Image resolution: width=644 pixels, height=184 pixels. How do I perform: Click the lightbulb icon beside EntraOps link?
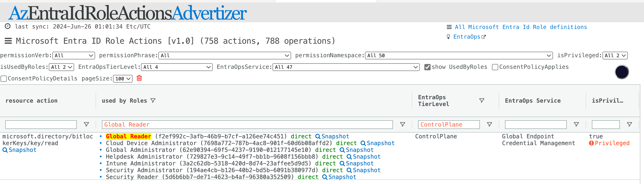(448, 37)
